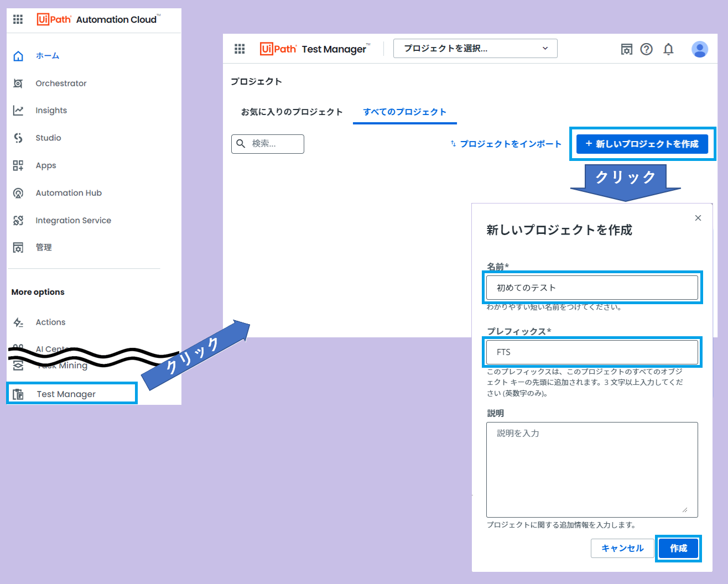Open the user avatar menu
Screen dimensions: 728x584
[x=700, y=49]
